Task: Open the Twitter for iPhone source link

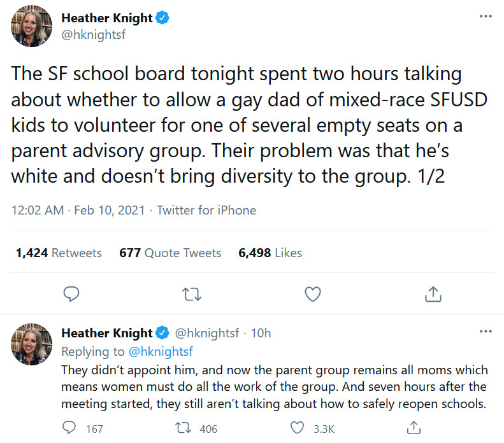Action: pos(206,210)
